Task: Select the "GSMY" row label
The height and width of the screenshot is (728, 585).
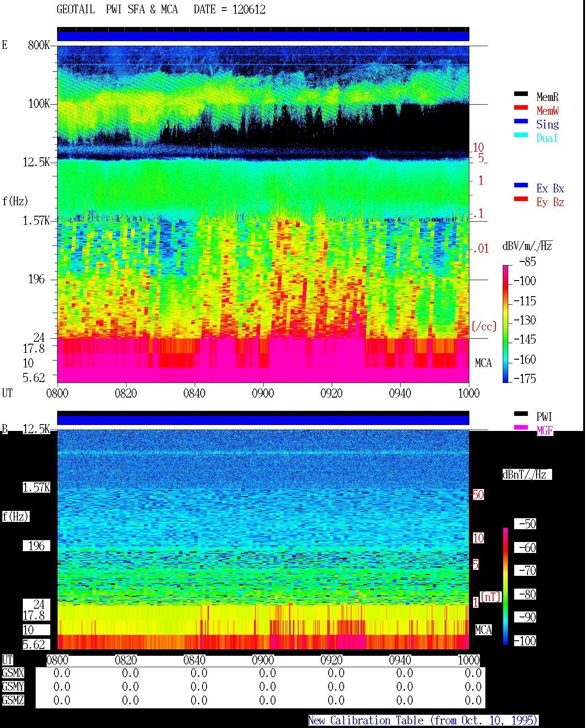Action: [13, 686]
